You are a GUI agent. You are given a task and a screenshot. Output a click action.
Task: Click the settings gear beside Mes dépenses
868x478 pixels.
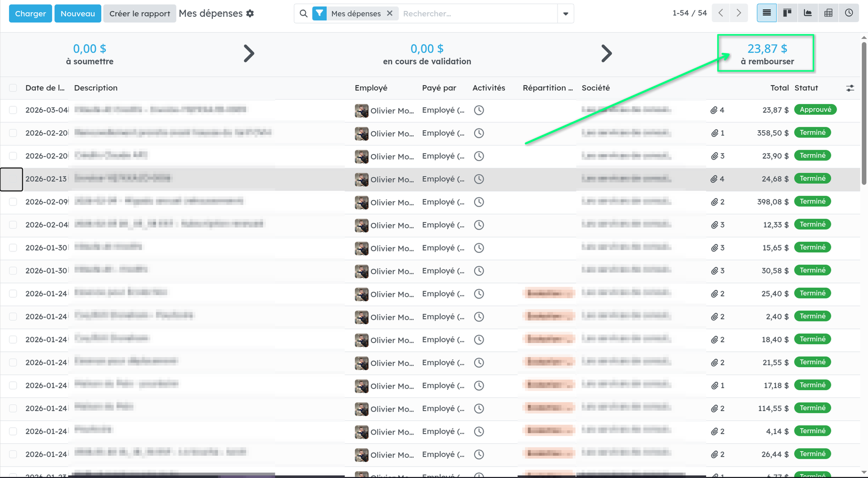[x=250, y=14]
